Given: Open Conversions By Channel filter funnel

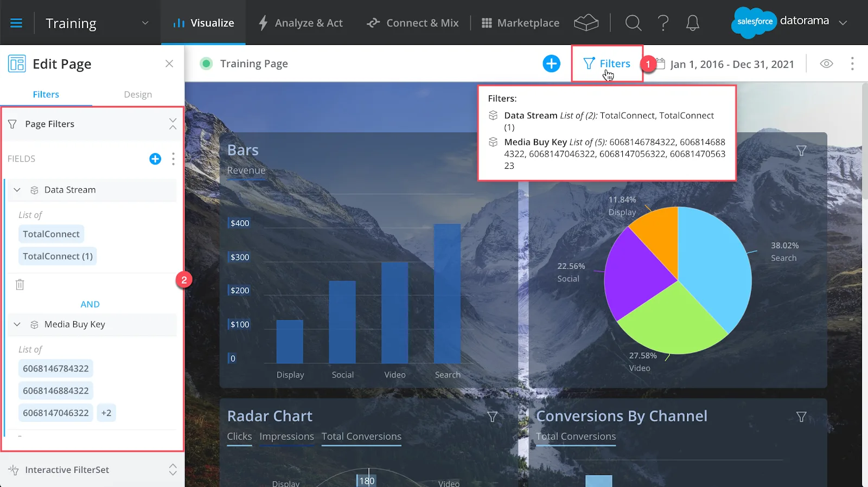Looking at the screenshot, I should point(801,416).
